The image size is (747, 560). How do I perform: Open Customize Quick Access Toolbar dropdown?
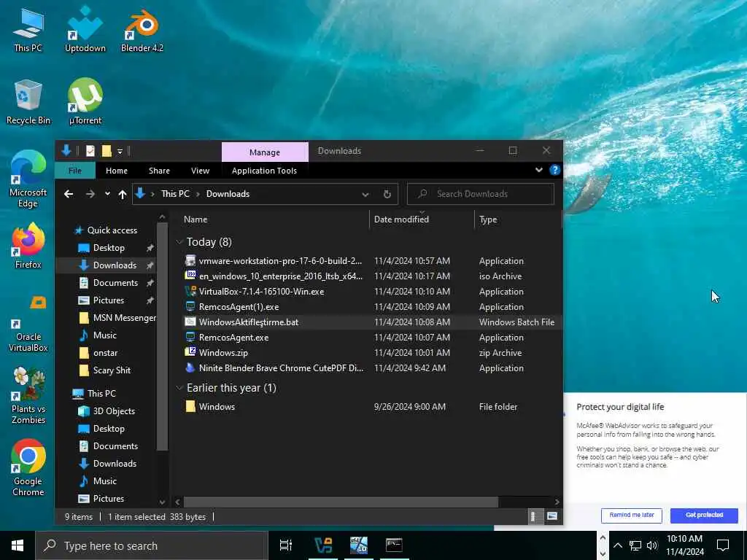point(120,152)
